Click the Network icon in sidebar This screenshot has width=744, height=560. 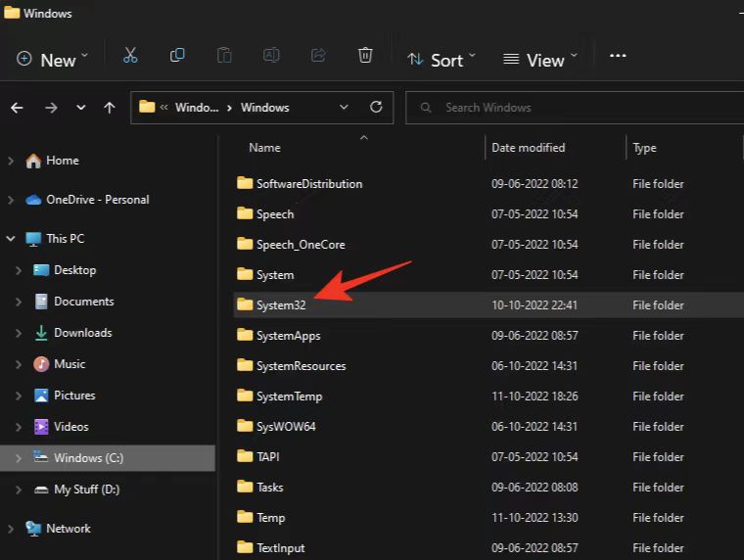point(33,529)
